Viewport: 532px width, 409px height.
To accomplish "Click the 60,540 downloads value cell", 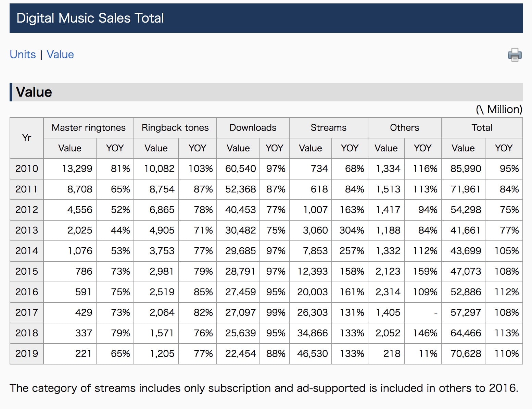I will (240, 169).
